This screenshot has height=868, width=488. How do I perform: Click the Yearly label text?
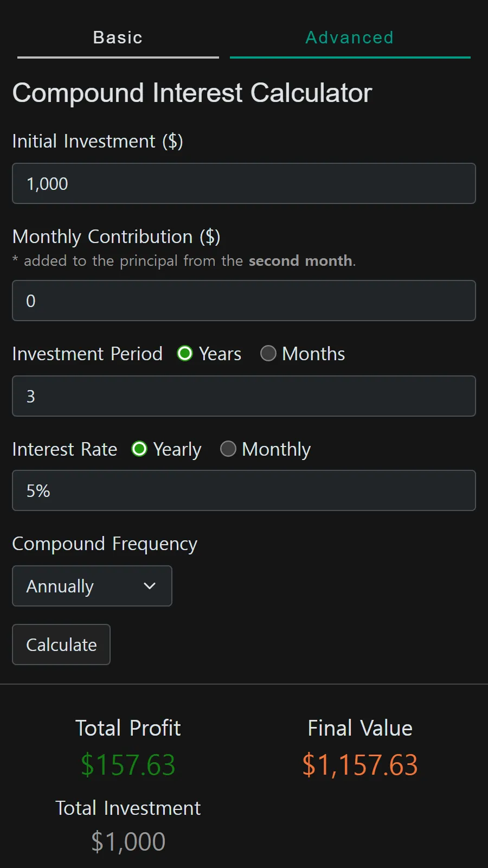tap(177, 450)
